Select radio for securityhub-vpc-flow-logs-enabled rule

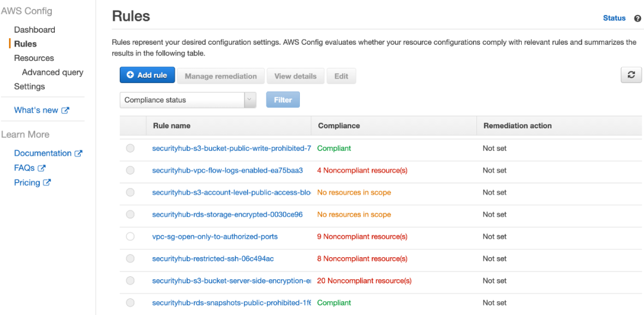click(130, 170)
